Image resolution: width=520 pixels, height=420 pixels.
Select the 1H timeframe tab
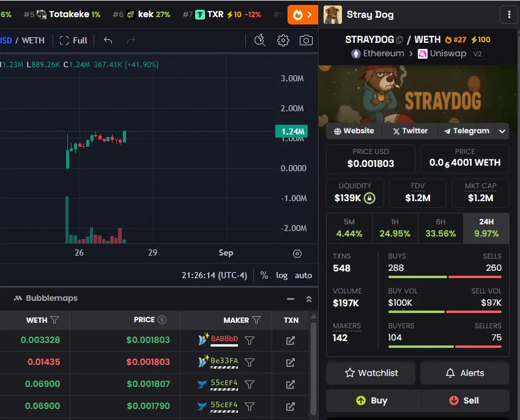(x=395, y=229)
